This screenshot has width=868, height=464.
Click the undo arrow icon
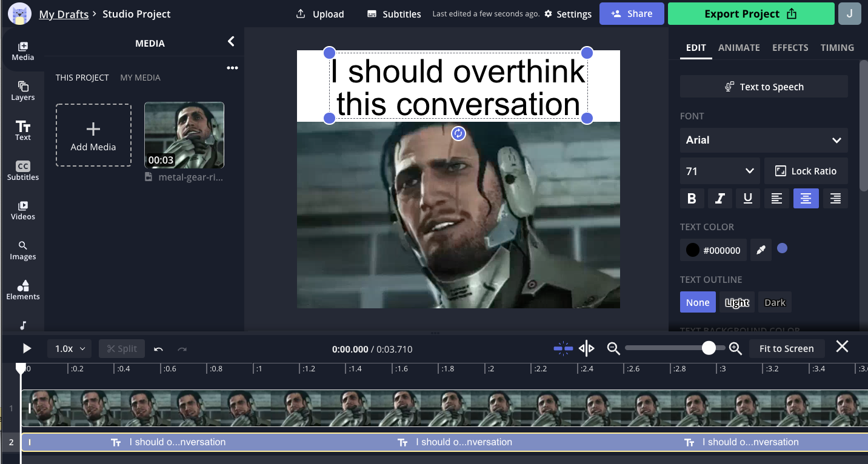(159, 349)
